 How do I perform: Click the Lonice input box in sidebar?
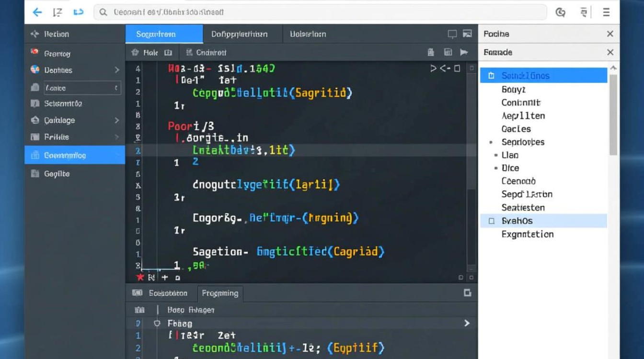coord(81,88)
